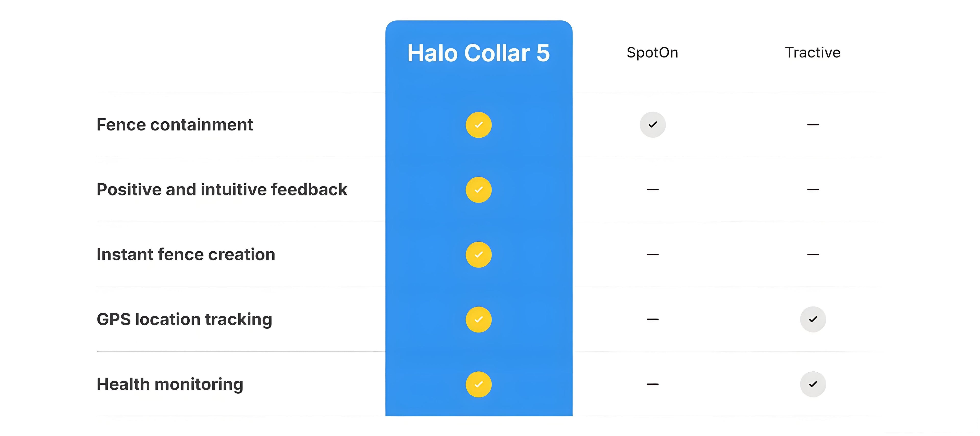
Task: Select the SpotOn column header
Action: coord(652,53)
